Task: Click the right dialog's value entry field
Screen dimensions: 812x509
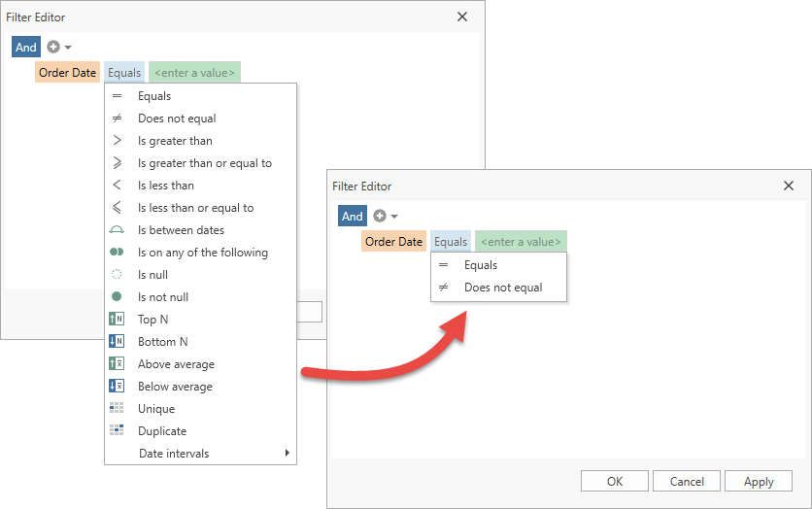Action: 521,242
